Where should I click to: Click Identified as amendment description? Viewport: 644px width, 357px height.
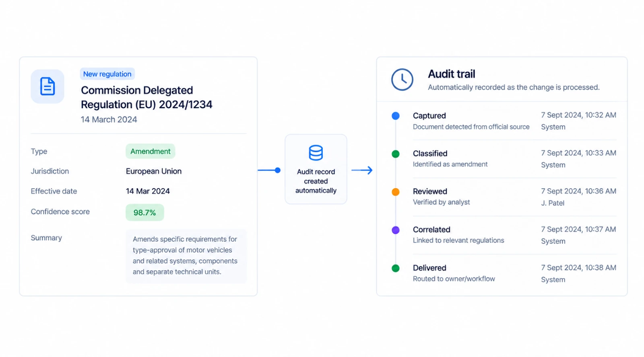[x=450, y=164]
